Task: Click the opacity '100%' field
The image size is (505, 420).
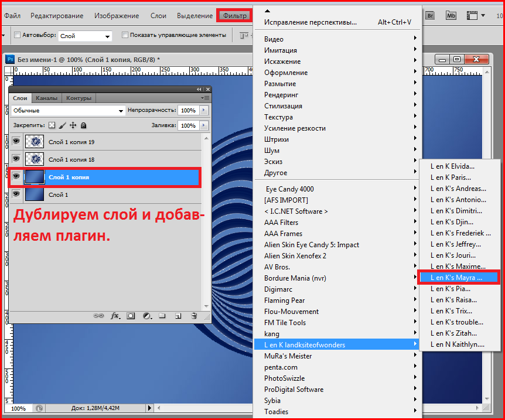Action: [x=189, y=111]
